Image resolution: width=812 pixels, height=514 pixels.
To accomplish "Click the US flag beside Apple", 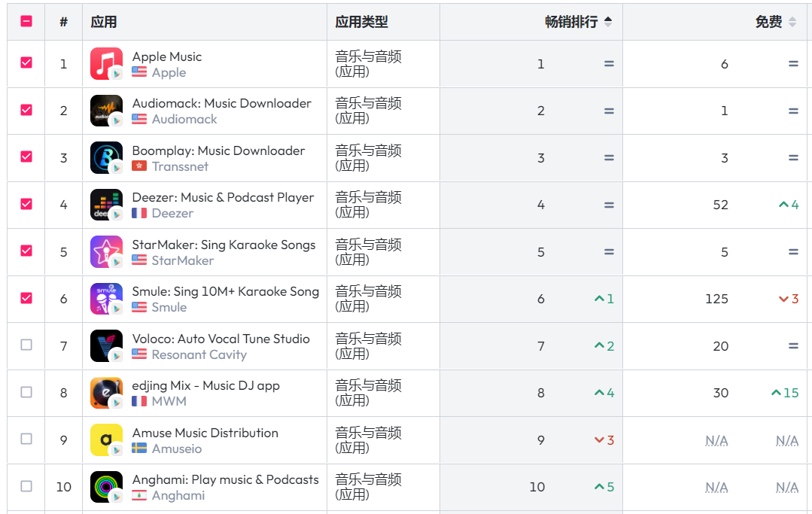I will [139, 72].
